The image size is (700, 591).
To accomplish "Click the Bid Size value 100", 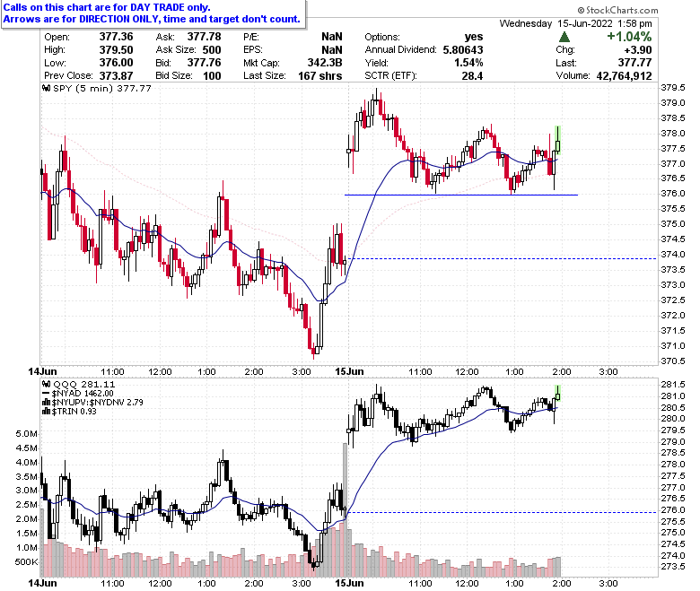I will click(212, 76).
